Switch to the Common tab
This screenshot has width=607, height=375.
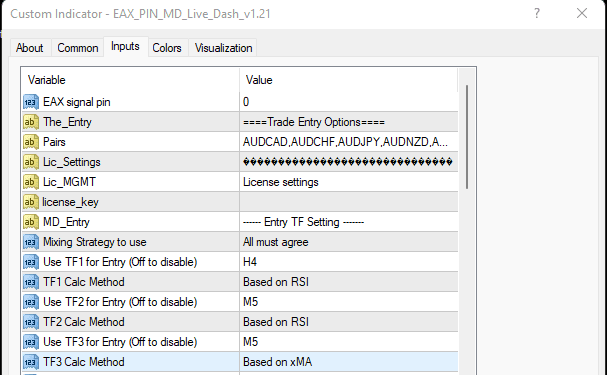click(77, 48)
